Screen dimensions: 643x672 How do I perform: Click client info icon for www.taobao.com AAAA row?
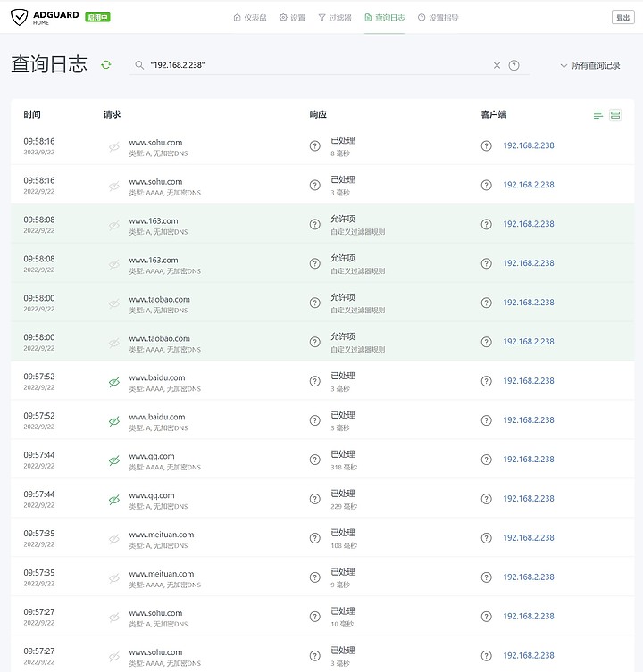(486, 342)
